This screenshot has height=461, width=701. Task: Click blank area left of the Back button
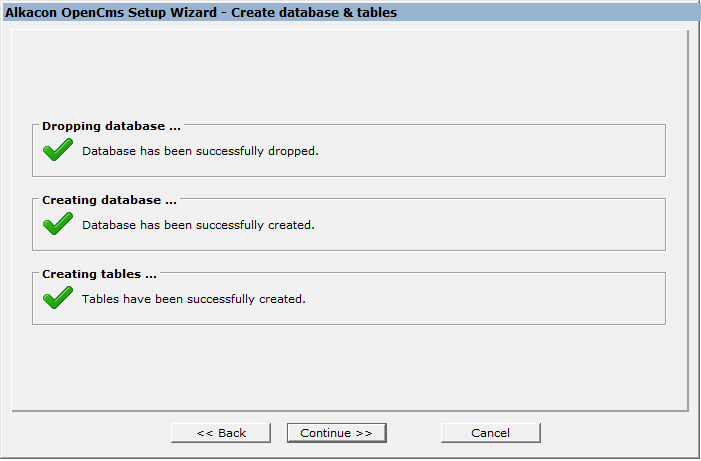tap(90, 433)
